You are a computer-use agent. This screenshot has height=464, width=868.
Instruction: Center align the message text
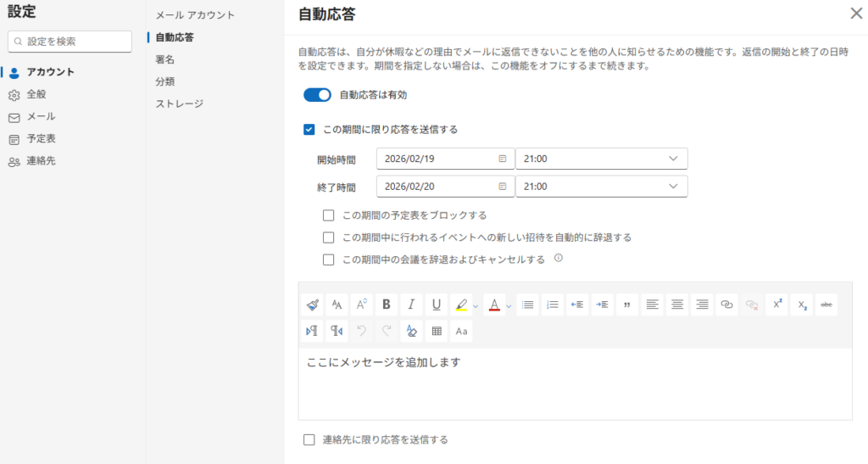point(676,305)
